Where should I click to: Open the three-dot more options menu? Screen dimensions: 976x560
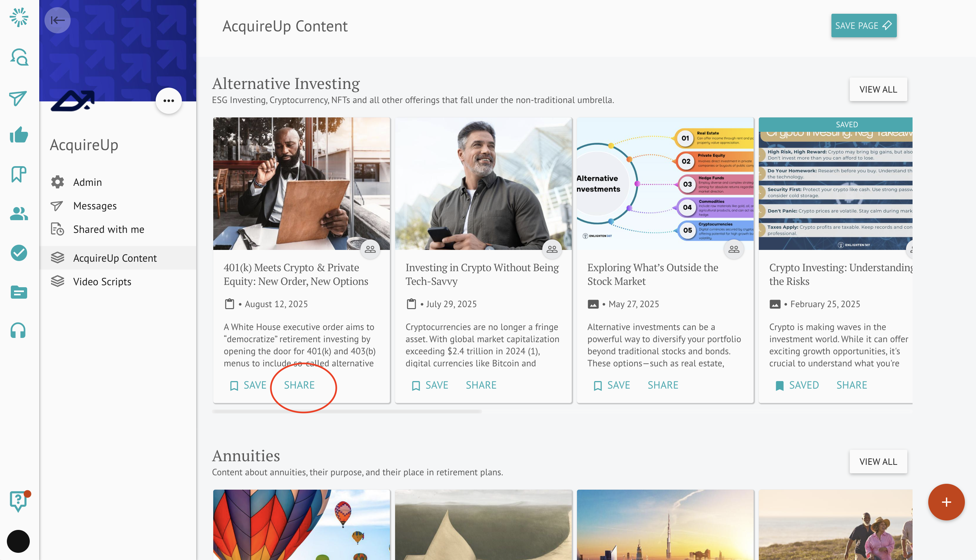(x=168, y=101)
